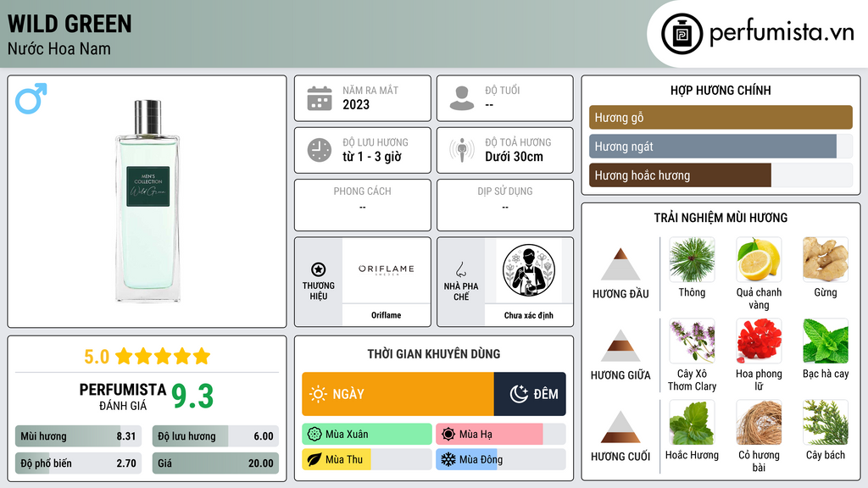Select the Quả chanh vàng lemon image
Image resolution: width=868 pixels, height=488 pixels.
pos(759,260)
